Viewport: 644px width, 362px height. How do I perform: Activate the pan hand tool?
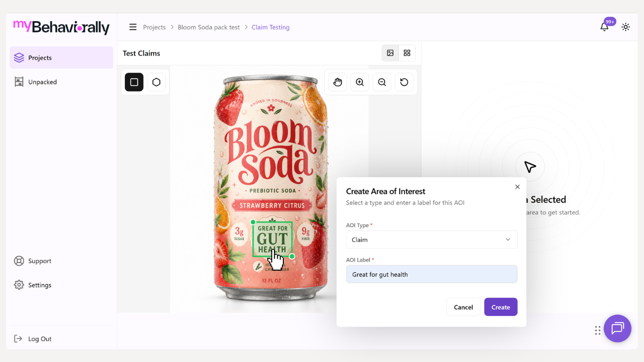click(338, 82)
